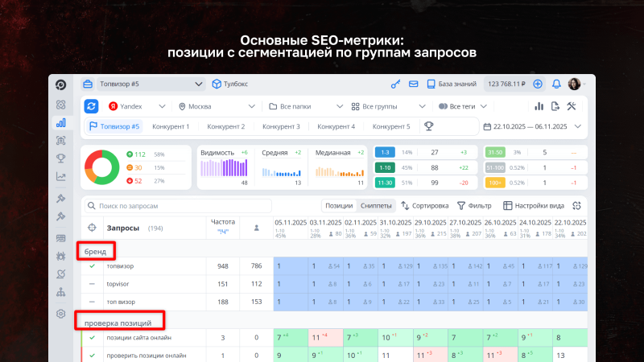The height and width of the screenshot is (362, 644).
Task: Open the date range 22.10.2025 — 06.11.2025
Action: (x=533, y=126)
